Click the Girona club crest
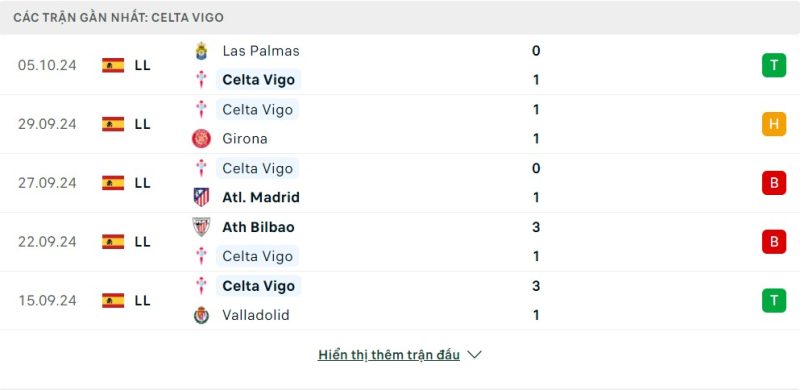 click(x=202, y=139)
